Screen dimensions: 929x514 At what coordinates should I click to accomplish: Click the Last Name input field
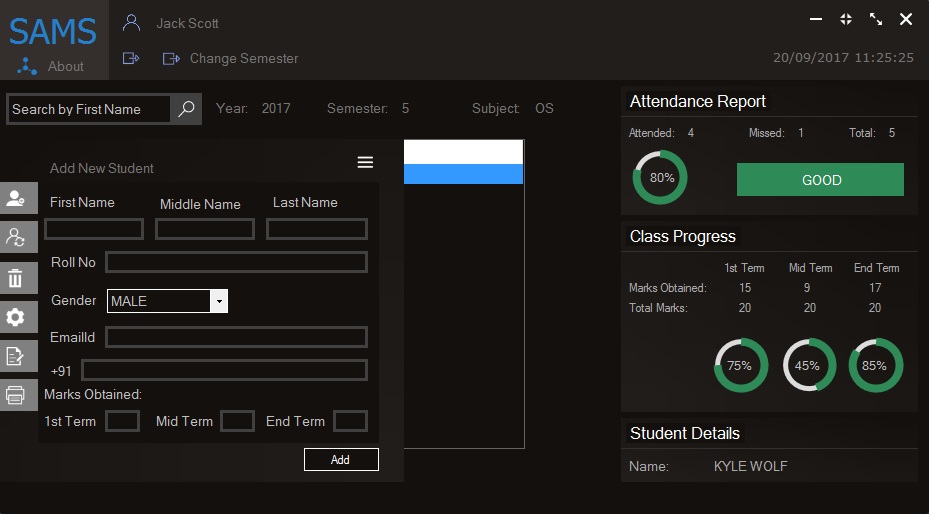point(316,229)
